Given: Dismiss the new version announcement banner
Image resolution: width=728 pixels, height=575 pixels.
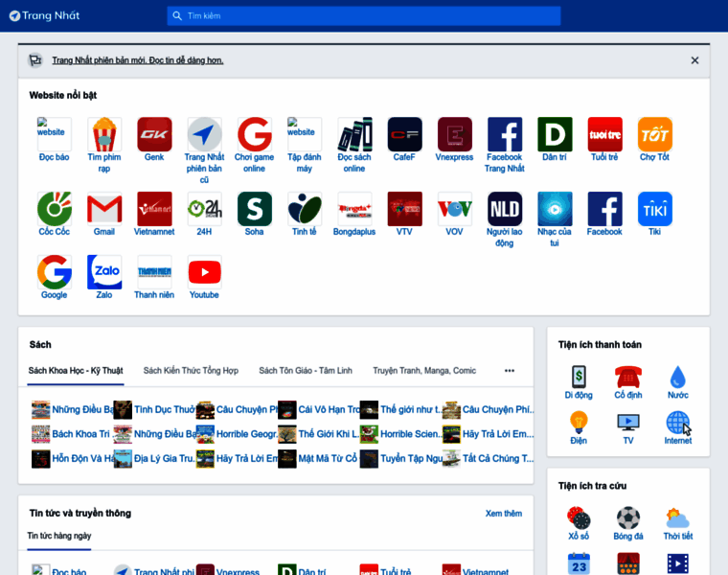Looking at the screenshot, I should coord(694,60).
